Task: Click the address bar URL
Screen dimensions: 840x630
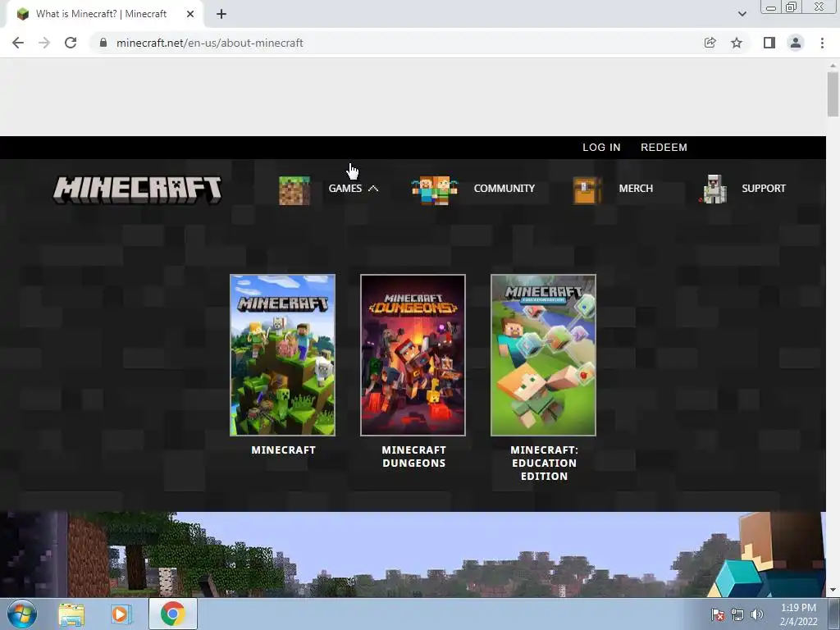Action: pyautogui.click(x=209, y=43)
